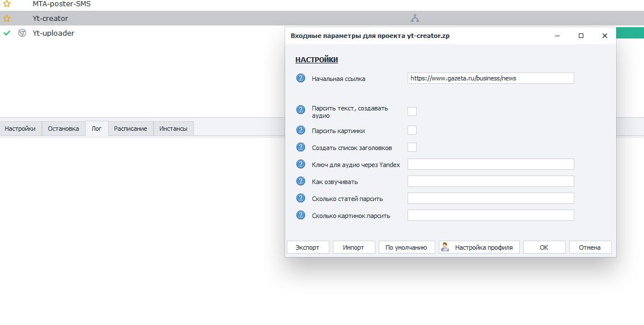
Task: Click star icon next to Yt-creator
Action: click(x=7, y=18)
